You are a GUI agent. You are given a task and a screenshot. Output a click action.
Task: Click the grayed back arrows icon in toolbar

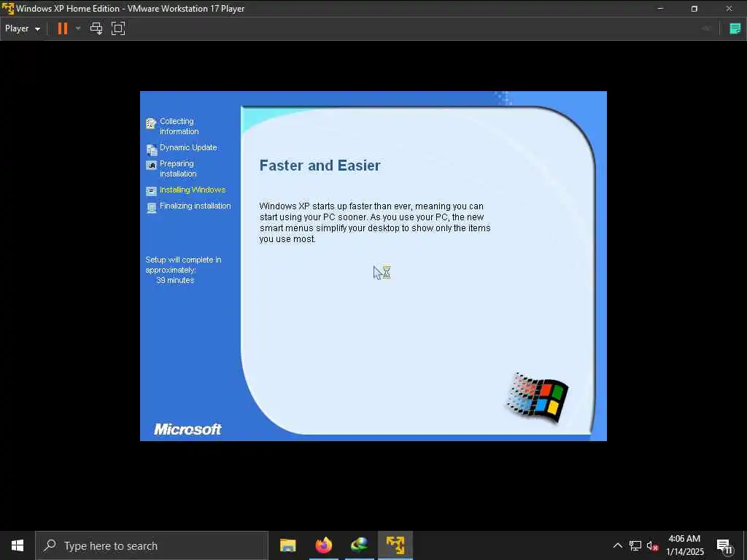coord(706,28)
